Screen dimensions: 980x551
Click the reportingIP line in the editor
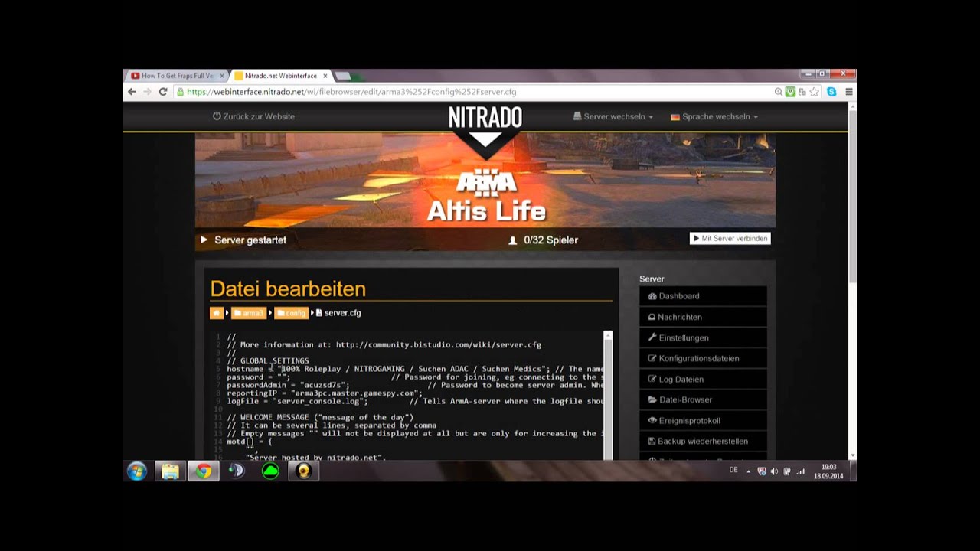coord(325,393)
